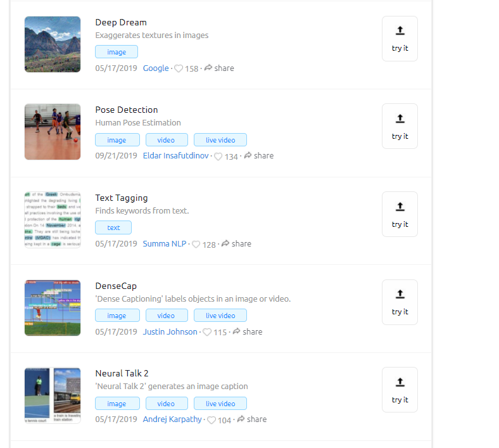The height and width of the screenshot is (448, 499).
Task: Click the share arrow icon for Deep Dream
Action: click(x=208, y=68)
